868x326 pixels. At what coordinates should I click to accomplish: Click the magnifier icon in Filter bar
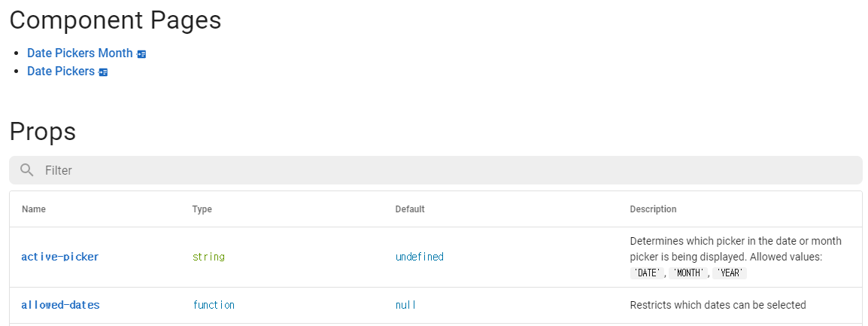27,170
